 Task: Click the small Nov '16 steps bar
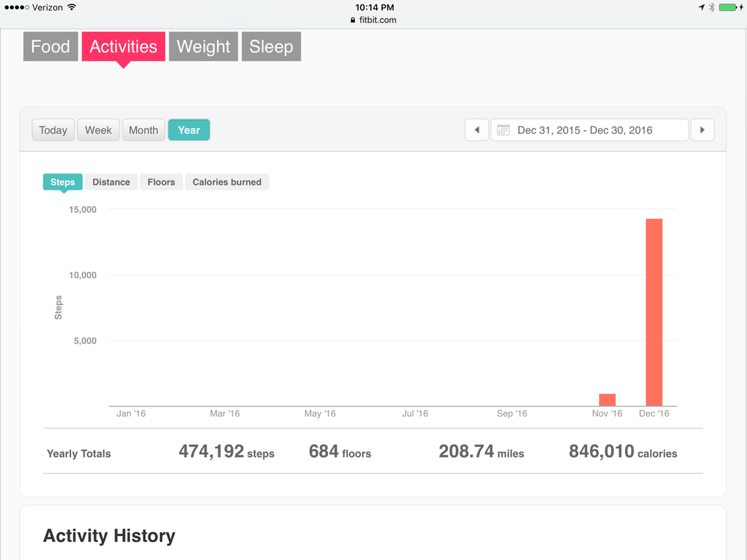click(607, 400)
